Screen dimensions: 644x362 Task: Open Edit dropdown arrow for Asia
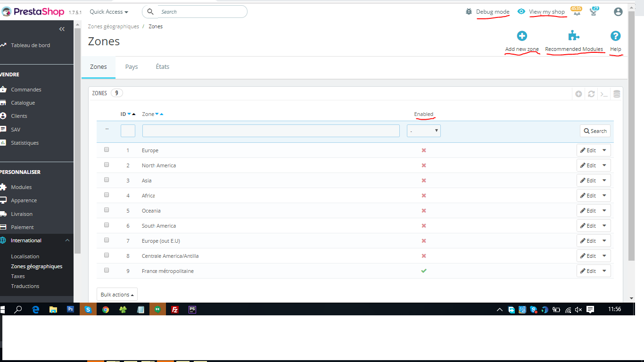click(x=605, y=181)
